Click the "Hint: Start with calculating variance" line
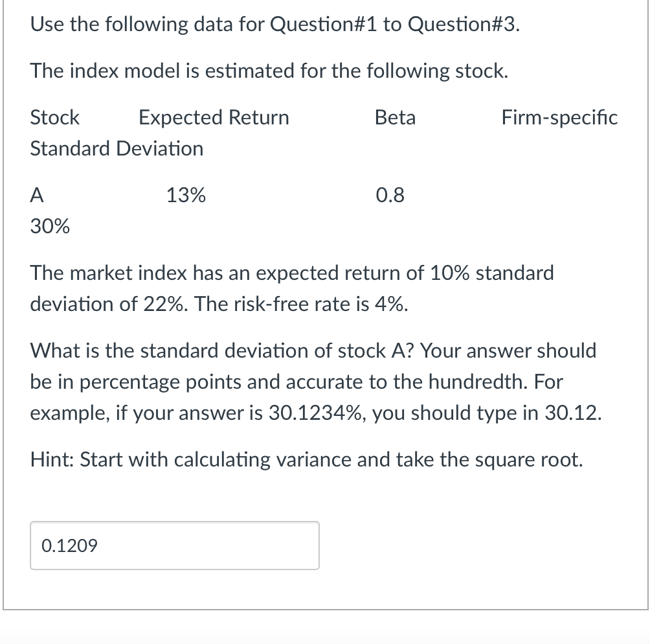The height and width of the screenshot is (644, 650). (306, 459)
